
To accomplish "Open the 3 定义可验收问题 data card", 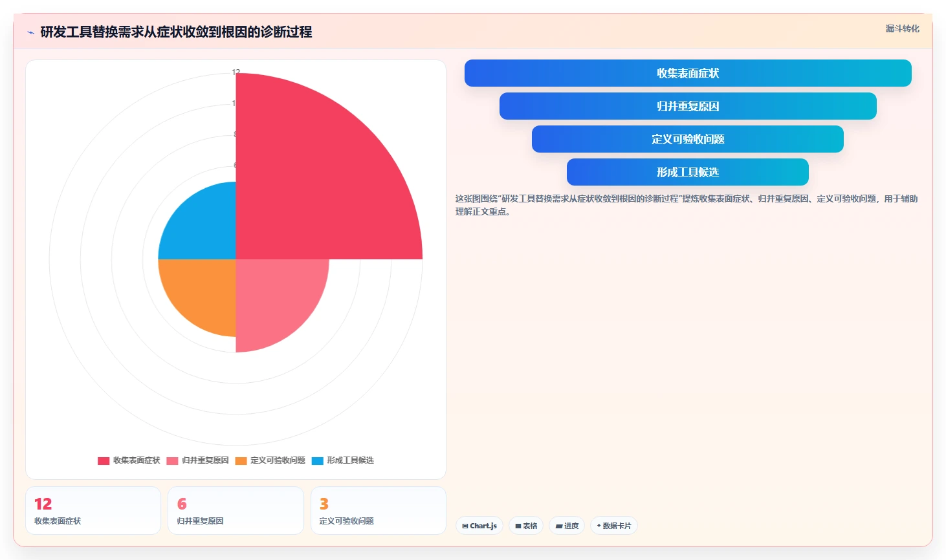I will [379, 511].
